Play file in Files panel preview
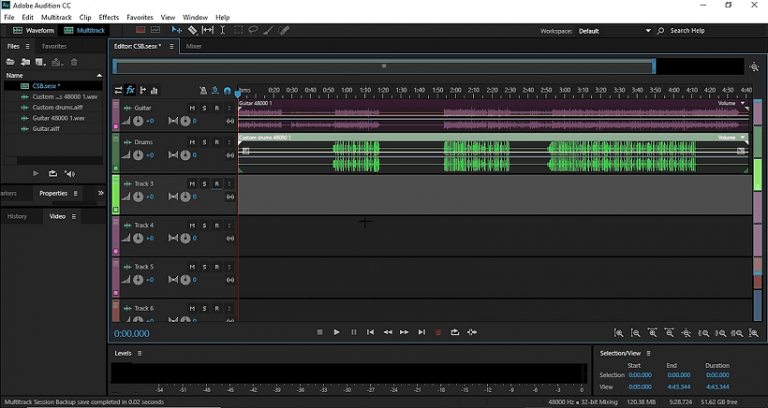The height and width of the screenshot is (408, 768). tap(36, 173)
